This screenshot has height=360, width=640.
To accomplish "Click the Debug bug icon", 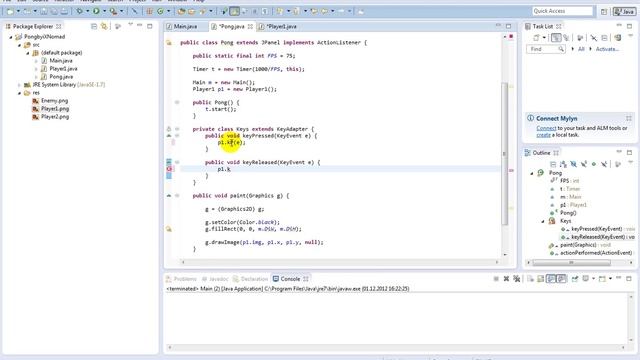I will pos(80,11).
